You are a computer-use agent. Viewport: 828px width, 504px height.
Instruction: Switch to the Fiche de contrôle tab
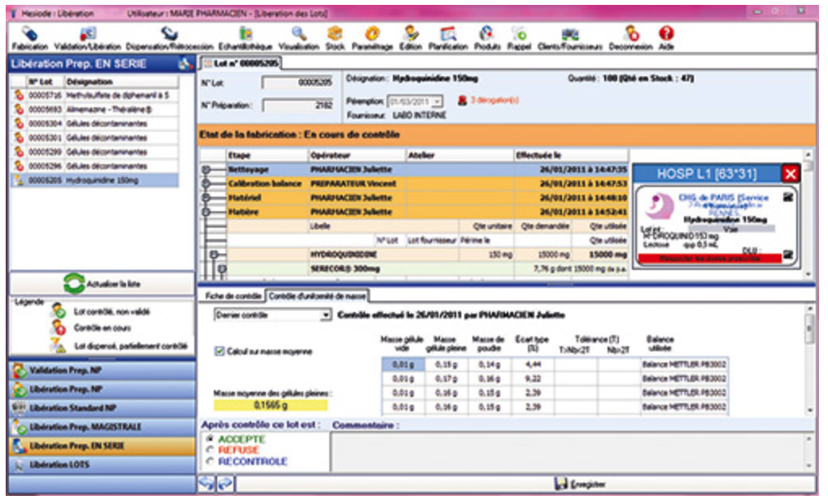233,295
